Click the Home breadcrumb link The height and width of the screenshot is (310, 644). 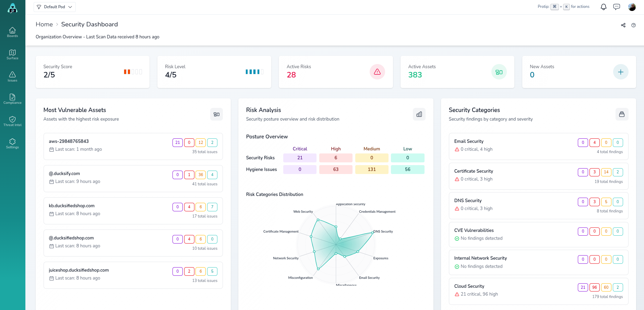pos(44,24)
